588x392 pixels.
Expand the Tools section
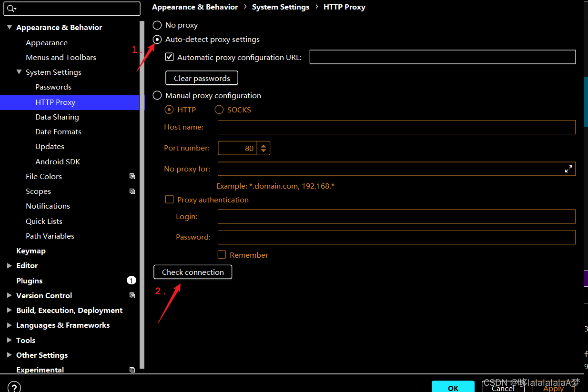coord(10,340)
